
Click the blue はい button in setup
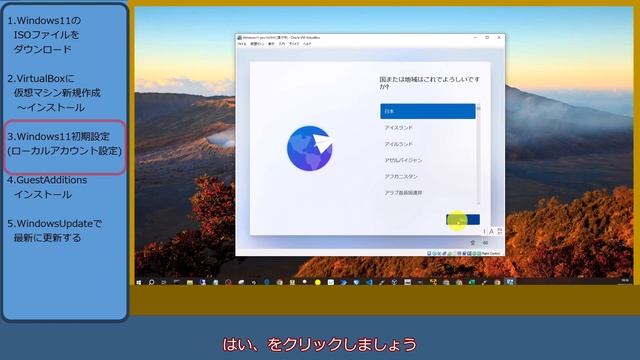463,220
